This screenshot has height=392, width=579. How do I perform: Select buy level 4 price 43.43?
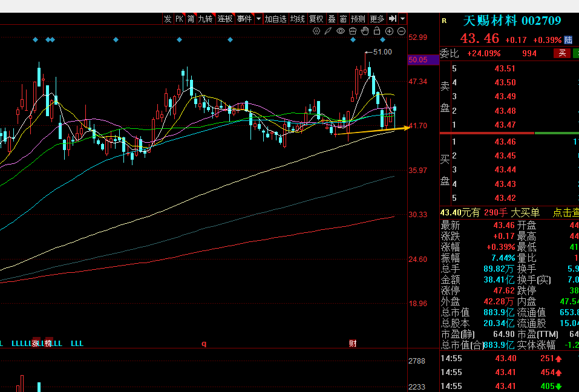click(505, 184)
